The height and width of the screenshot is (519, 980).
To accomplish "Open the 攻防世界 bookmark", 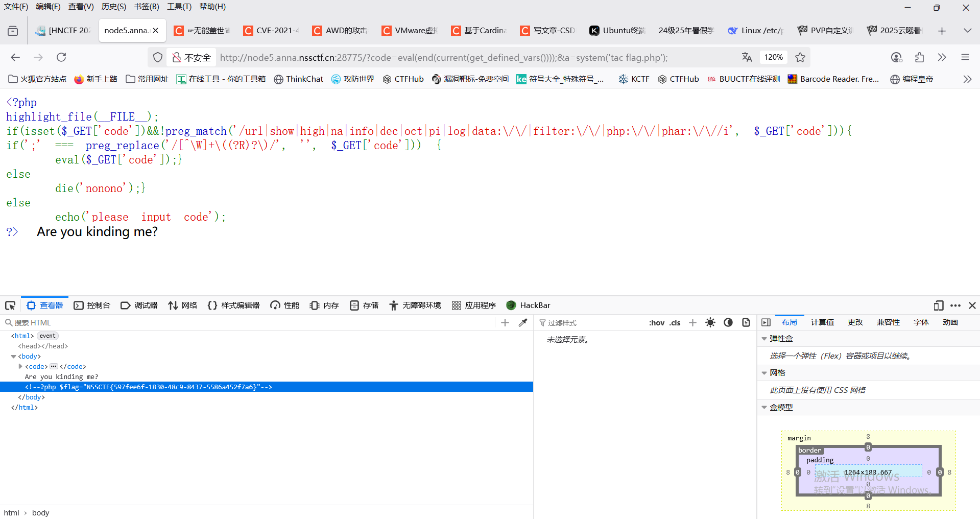I will click(x=353, y=79).
